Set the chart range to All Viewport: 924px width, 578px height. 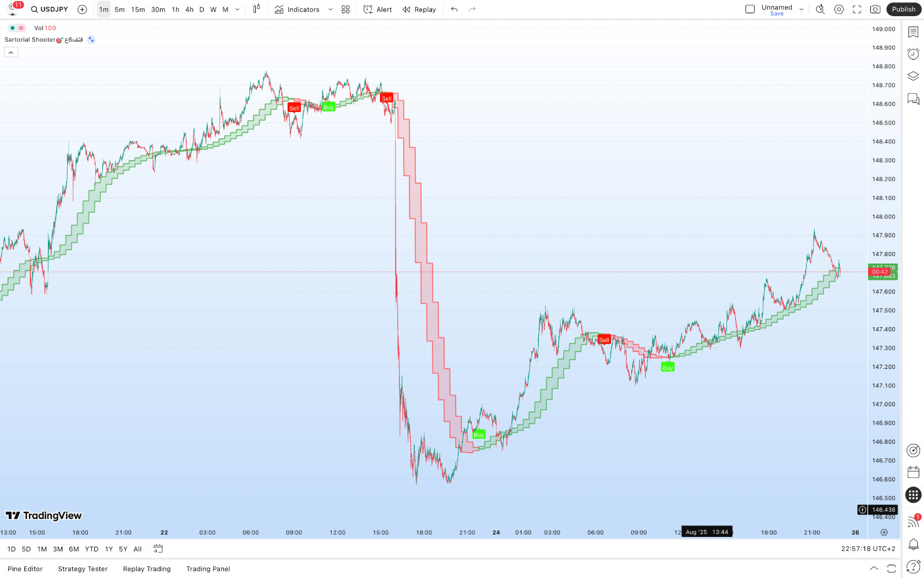click(x=137, y=549)
